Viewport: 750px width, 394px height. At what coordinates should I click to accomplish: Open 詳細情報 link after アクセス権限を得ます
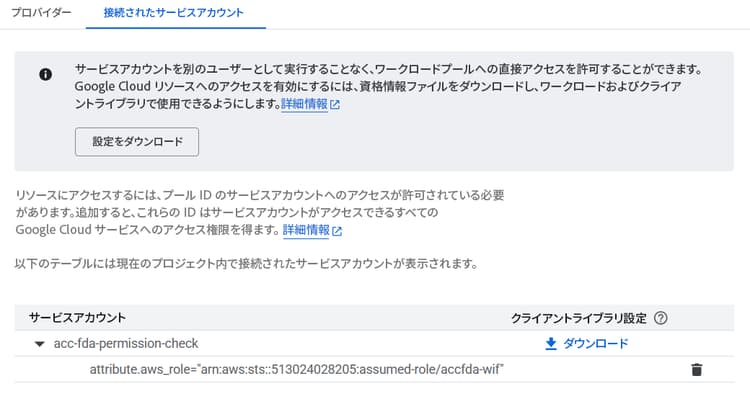click(x=306, y=230)
